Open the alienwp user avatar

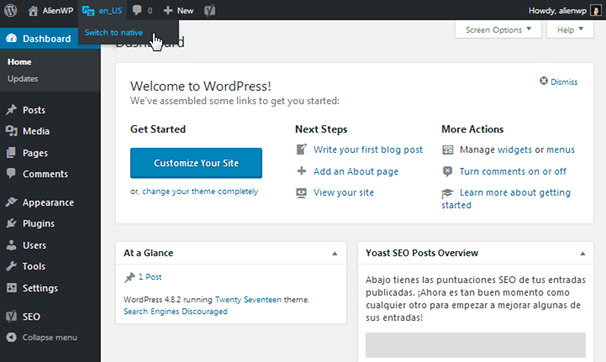[x=596, y=10]
